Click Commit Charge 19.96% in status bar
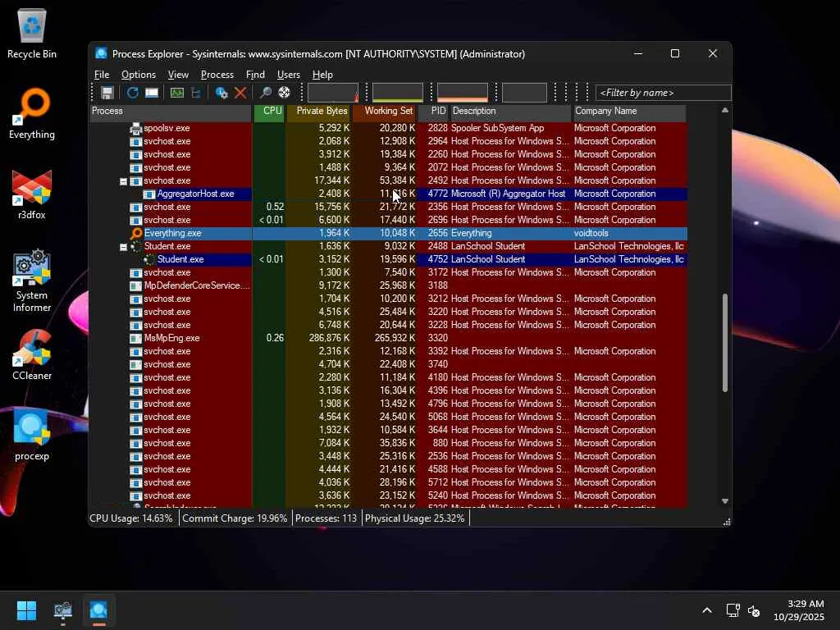 (x=235, y=518)
